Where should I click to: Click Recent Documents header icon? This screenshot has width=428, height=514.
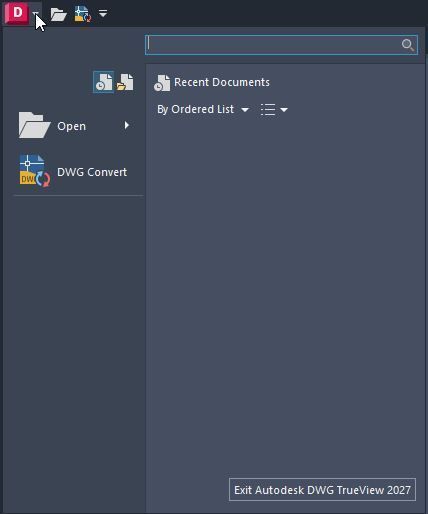pos(162,83)
